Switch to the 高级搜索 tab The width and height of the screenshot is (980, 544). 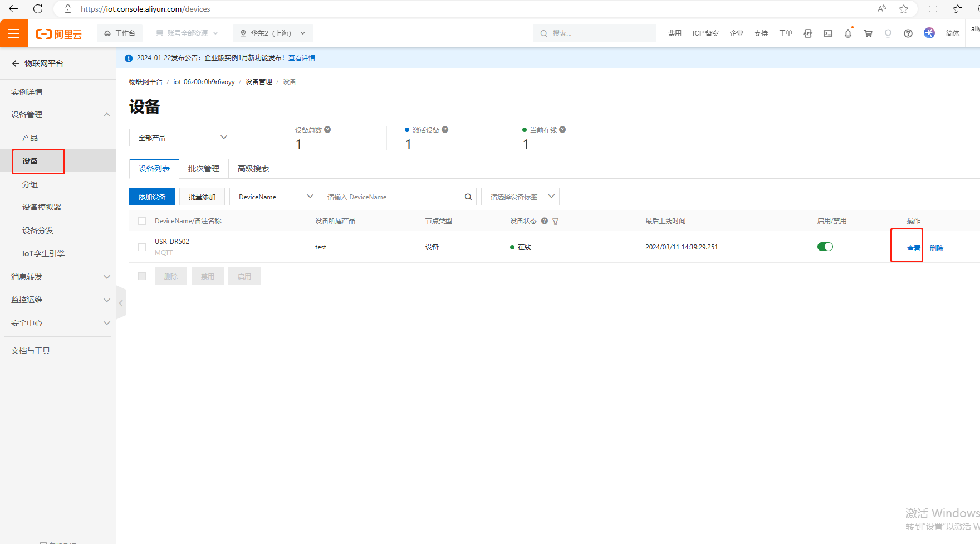[253, 169]
